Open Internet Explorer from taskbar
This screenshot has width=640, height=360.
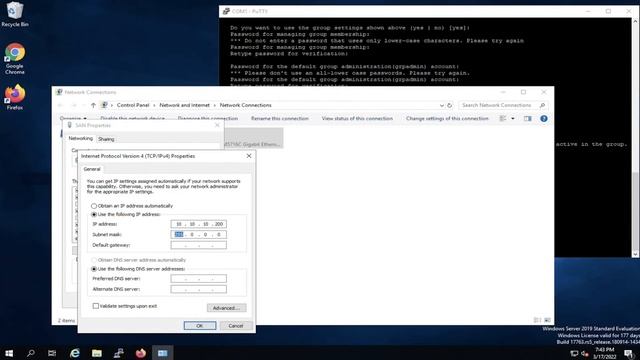coord(75,353)
